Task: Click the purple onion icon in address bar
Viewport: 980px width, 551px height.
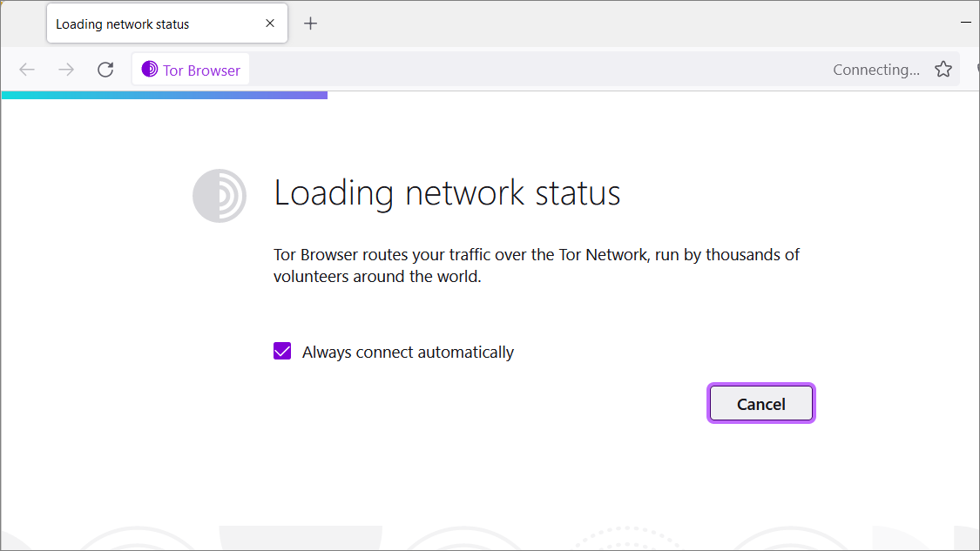Action: coord(149,70)
